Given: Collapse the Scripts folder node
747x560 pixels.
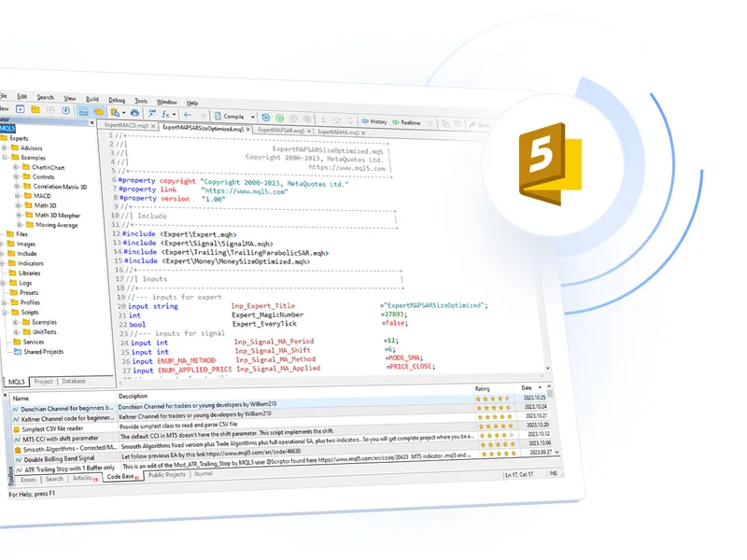Looking at the screenshot, I should pos(5,313).
